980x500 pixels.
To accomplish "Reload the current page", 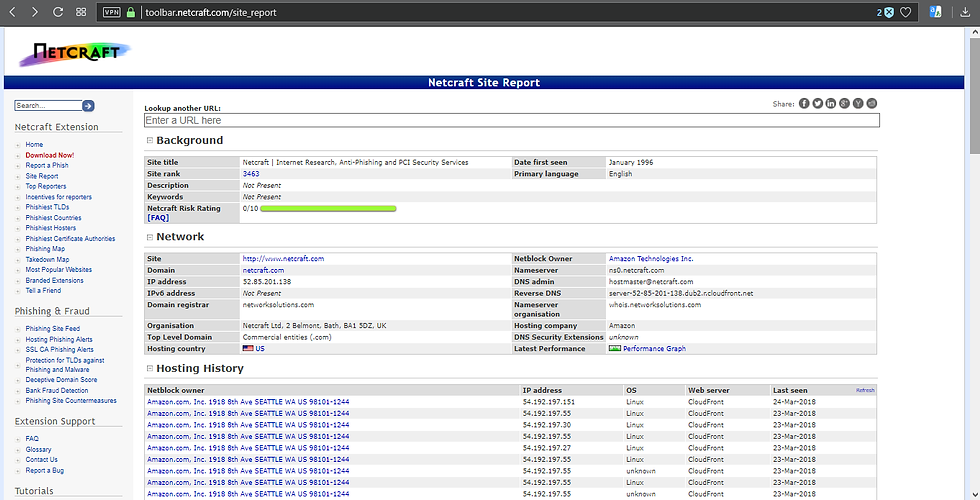I will point(58,12).
